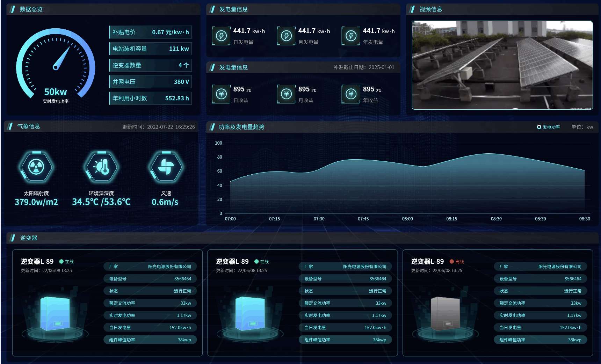
Task: Click the 年收益 895 元 value
Action: coord(372,89)
